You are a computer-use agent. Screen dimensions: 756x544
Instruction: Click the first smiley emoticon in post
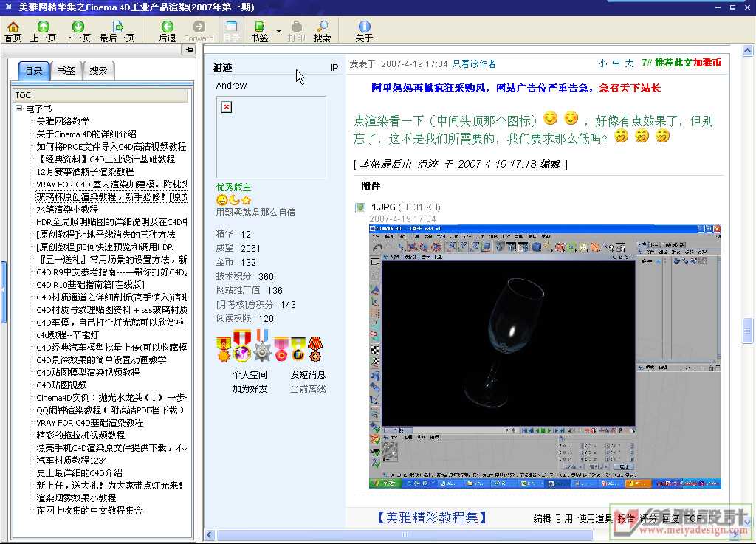coord(550,118)
